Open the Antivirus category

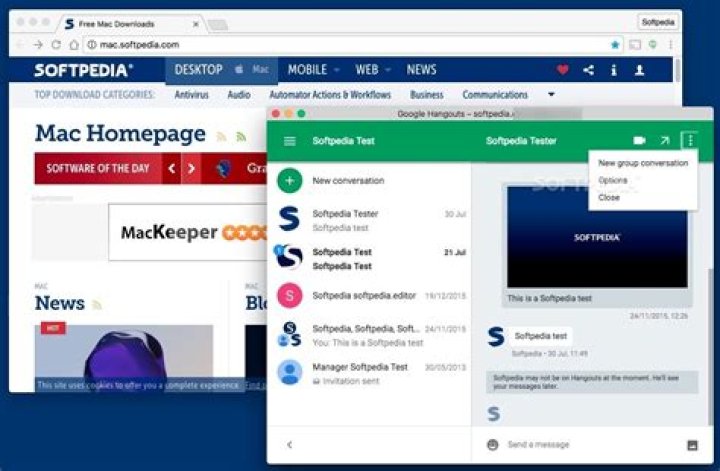tap(191, 95)
